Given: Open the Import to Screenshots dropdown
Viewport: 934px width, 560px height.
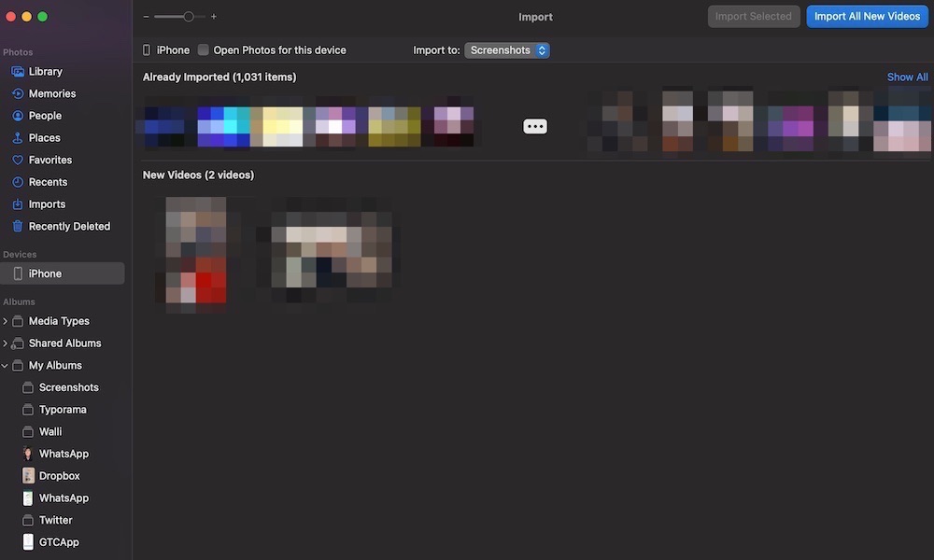Looking at the screenshot, I should pyautogui.click(x=507, y=50).
